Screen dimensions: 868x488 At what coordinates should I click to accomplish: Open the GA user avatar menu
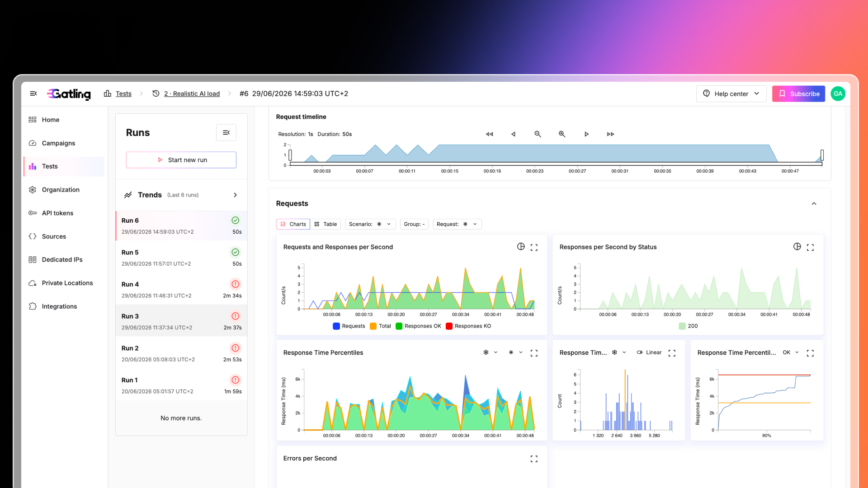[x=838, y=94]
